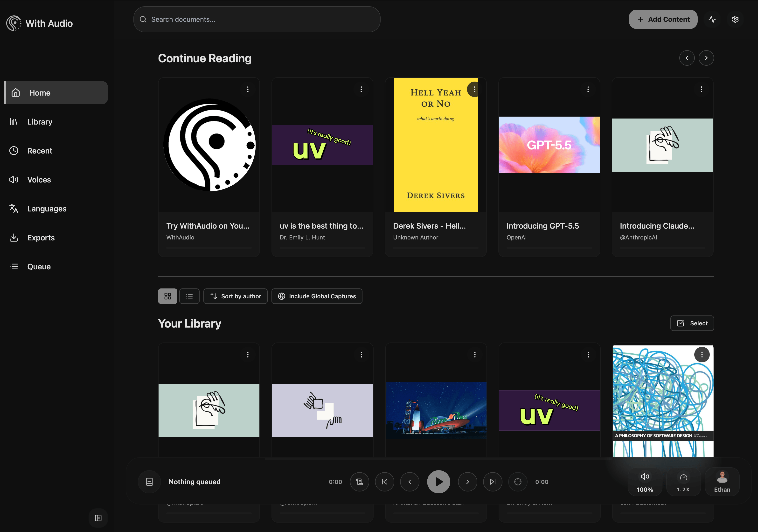Open Voices in sidebar
The height and width of the screenshot is (532, 758).
pos(56,180)
